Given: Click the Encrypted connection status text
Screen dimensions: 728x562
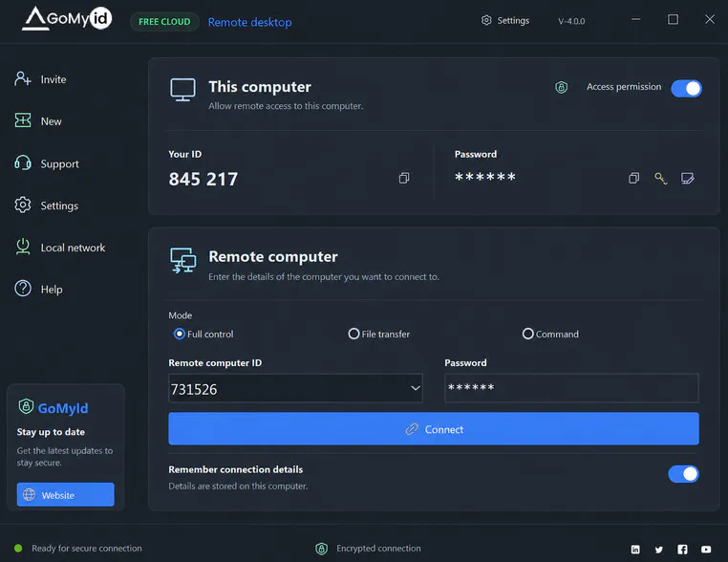Looking at the screenshot, I should coord(379,549).
